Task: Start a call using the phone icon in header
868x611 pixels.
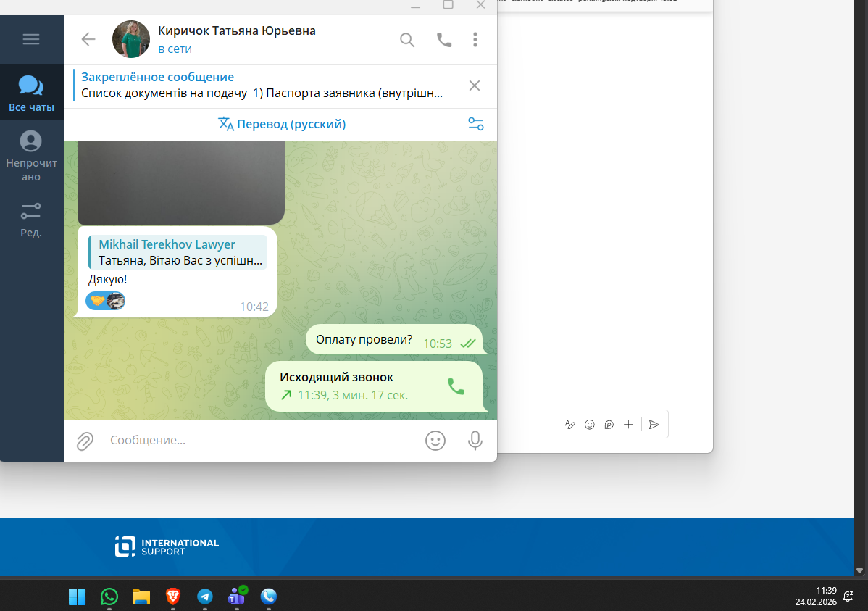Action: point(444,40)
